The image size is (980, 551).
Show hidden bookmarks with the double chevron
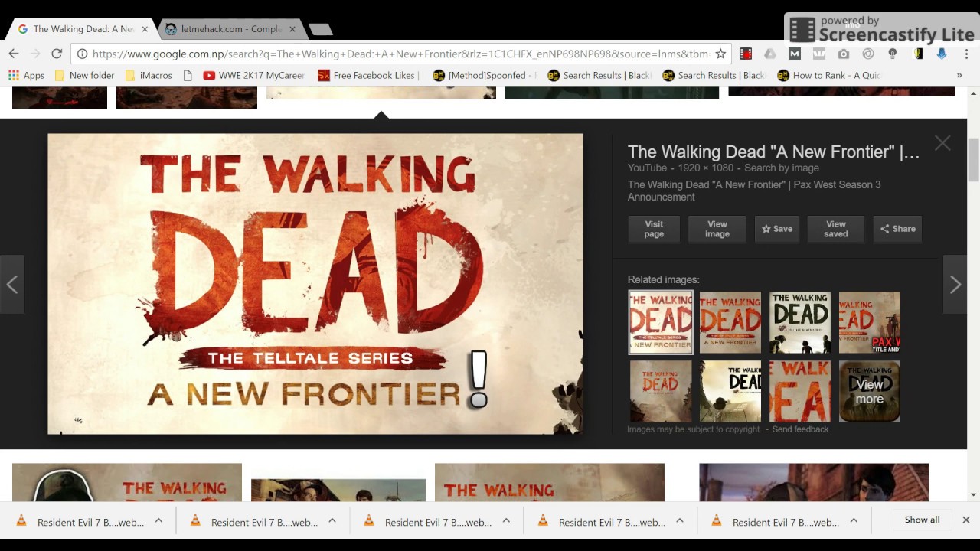(959, 75)
